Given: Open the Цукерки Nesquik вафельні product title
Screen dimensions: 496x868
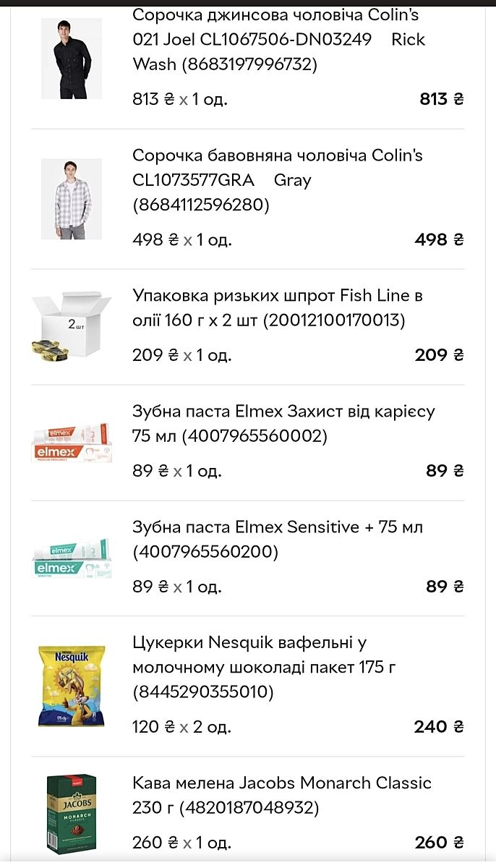Looking at the screenshot, I should [x=264, y=667].
